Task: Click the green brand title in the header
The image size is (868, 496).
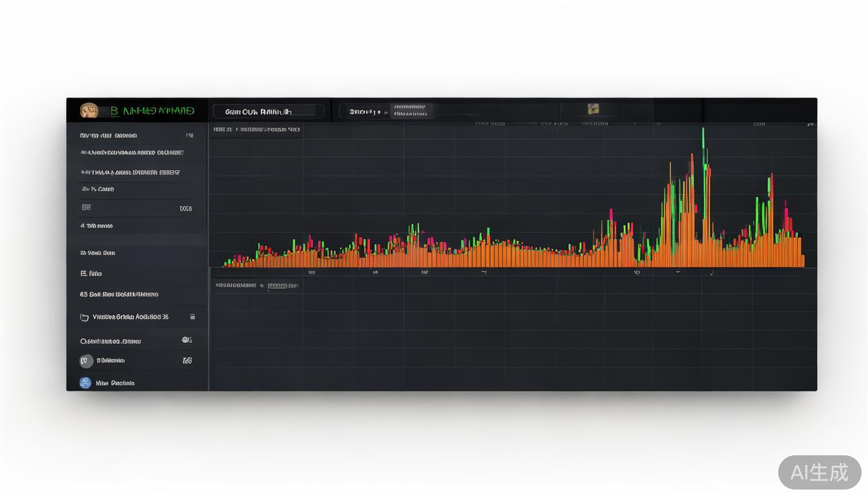Action: [x=152, y=111]
